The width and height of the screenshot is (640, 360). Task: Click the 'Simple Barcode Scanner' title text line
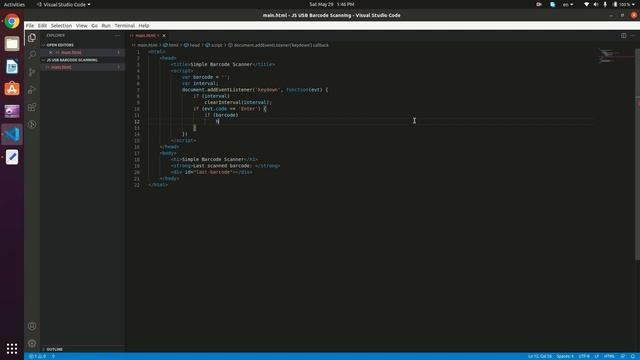(223, 64)
